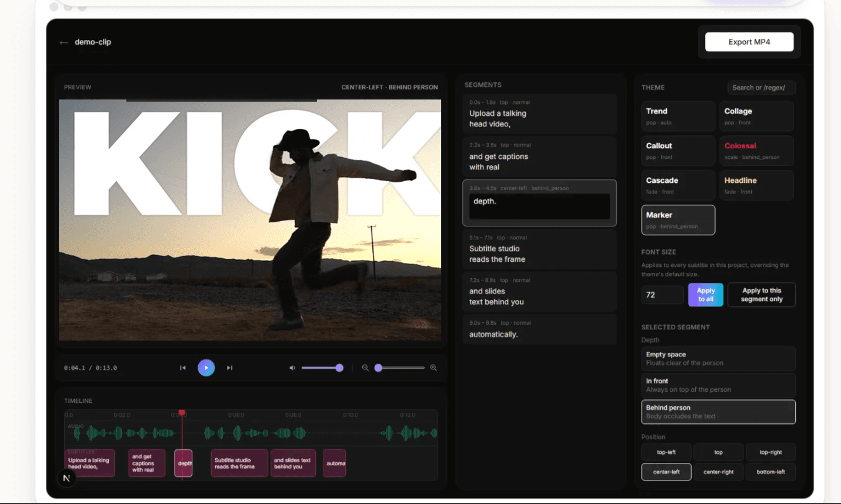Adjust the volume slider
This screenshot has height=504, width=841.
[x=322, y=368]
